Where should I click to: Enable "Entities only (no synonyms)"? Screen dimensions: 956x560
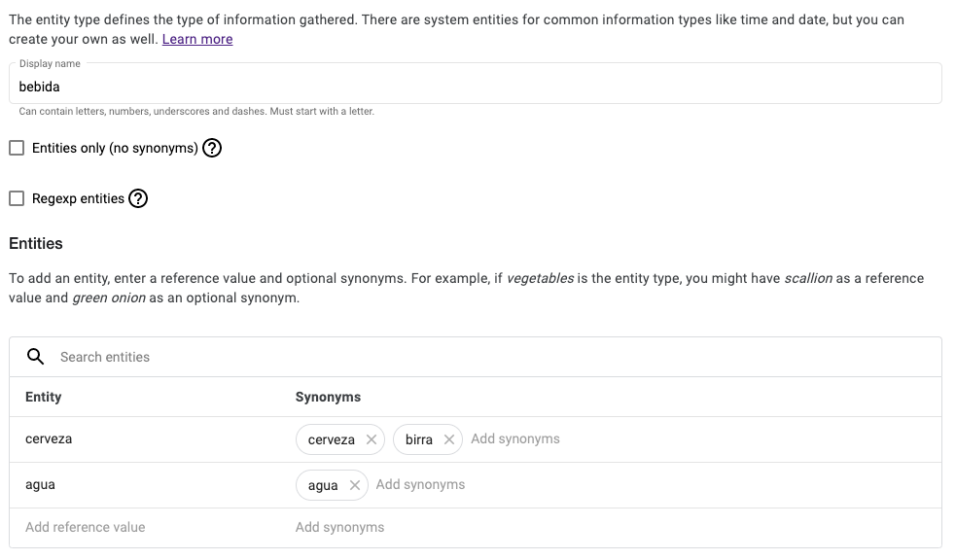coord(16,147)
